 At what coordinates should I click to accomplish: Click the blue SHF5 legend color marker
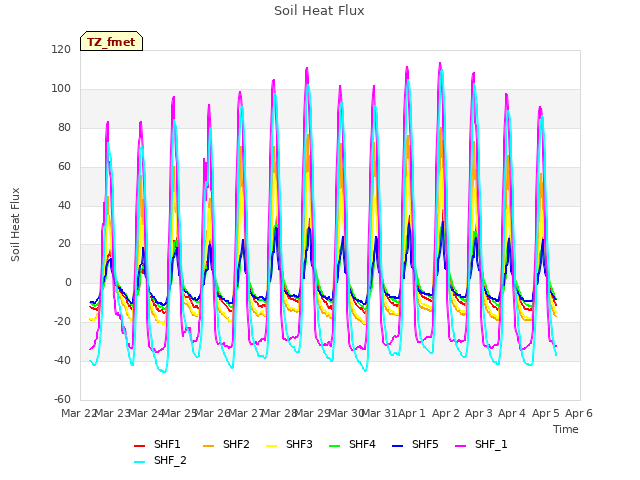pos(398,446)
